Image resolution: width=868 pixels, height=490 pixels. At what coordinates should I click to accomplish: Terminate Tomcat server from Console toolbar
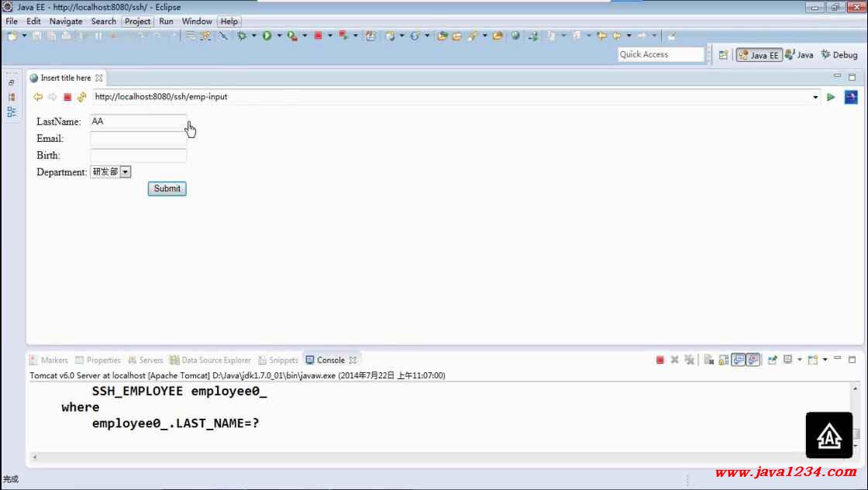660,360
